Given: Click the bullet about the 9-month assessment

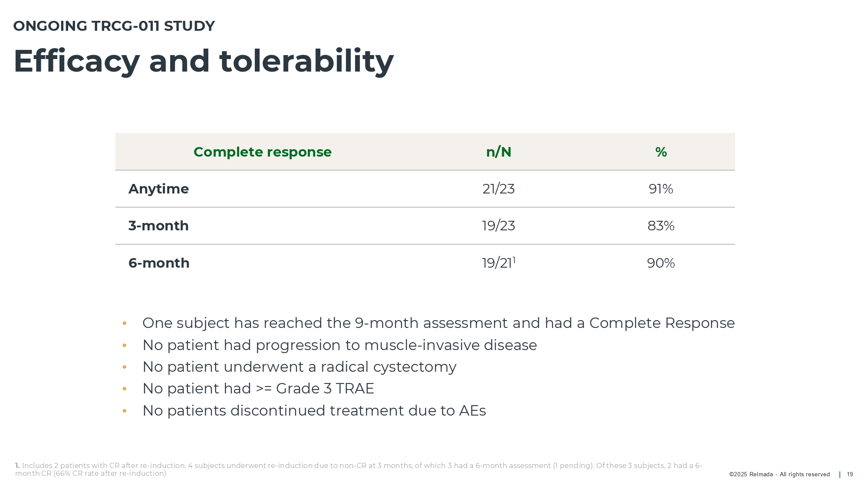Looking at the screenshot, I should 438,323.
